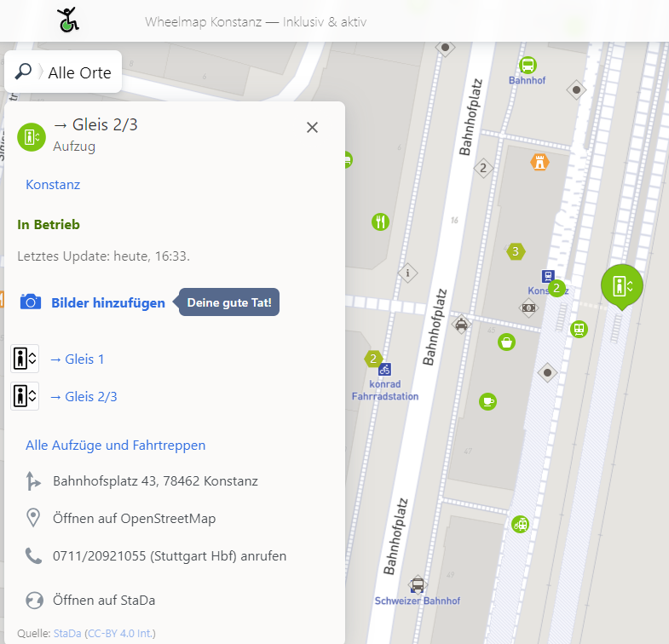The width and height of the screenshot is (669, 644).
Task: Call the 0711/20921055 Stuttgart Hbf number
Action: (169, 556)
